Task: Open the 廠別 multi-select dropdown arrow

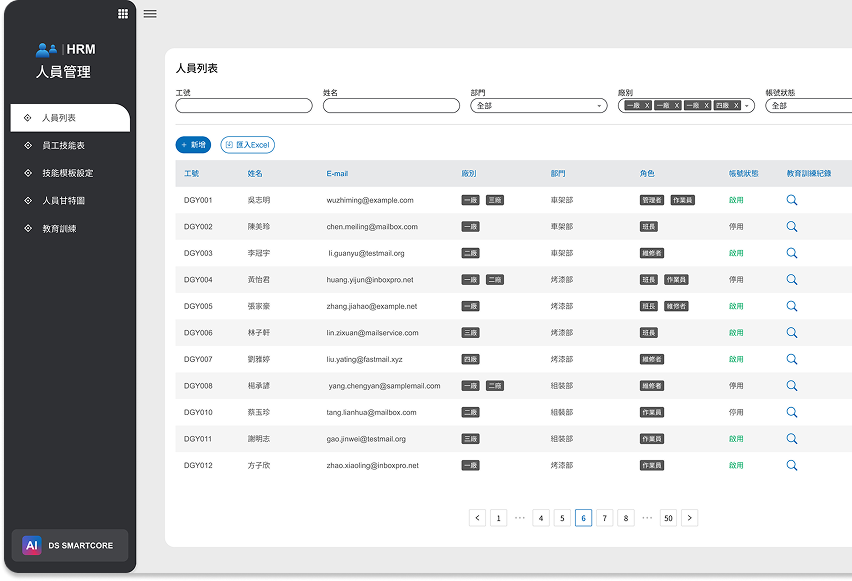Action: 747,105
